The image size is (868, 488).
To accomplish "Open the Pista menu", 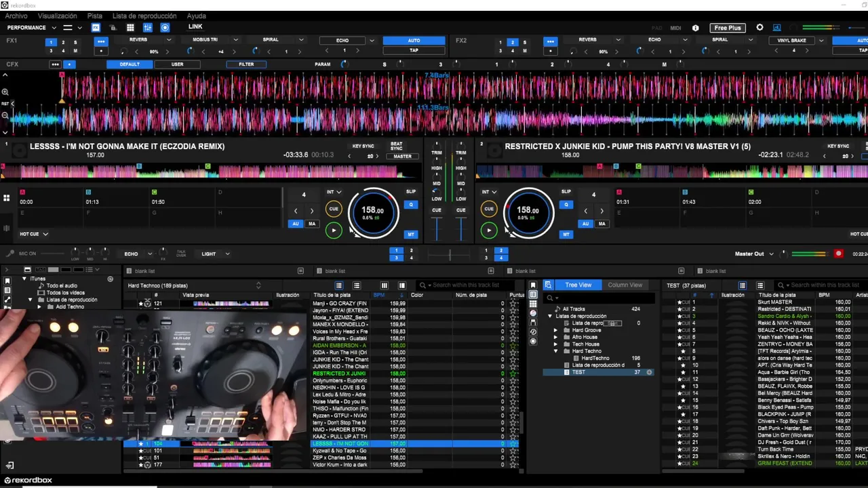I will (x=95, y=16).
